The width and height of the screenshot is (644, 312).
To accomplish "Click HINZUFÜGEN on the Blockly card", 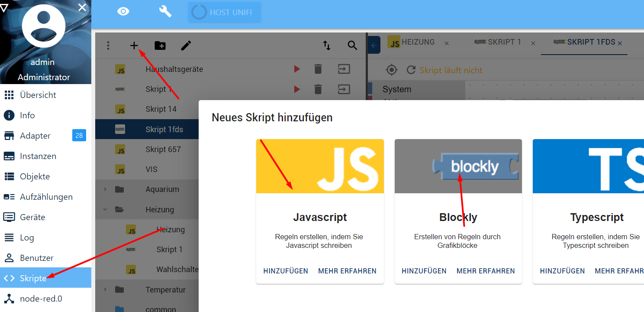I will tap(424, 271).
